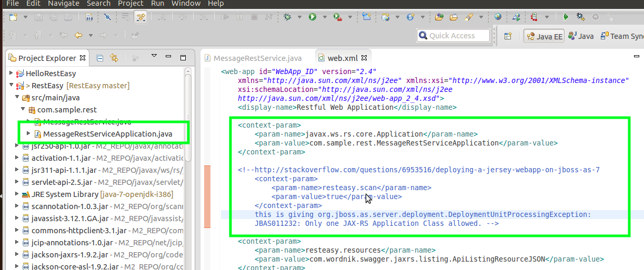Open the Search menu
This screenshot has width=644, height=270.
98,4
